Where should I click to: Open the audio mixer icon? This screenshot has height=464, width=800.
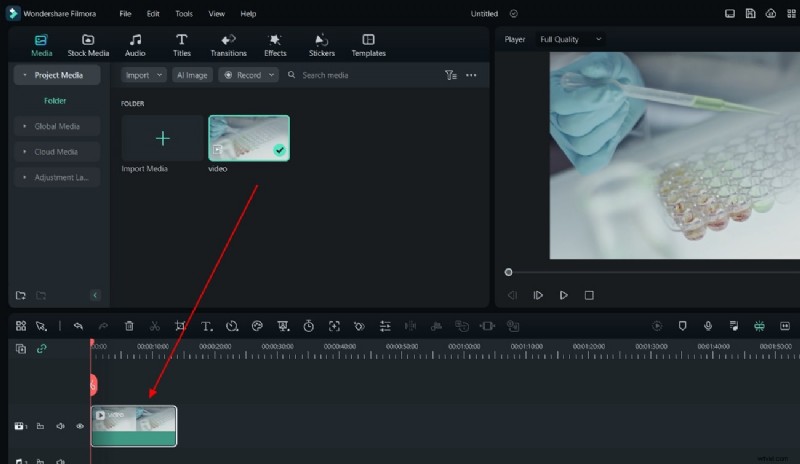click(x=734, y=326)
